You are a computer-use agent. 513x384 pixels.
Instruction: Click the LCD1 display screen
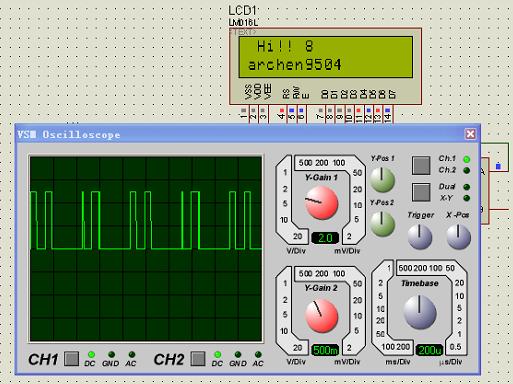tap(326, 57)
